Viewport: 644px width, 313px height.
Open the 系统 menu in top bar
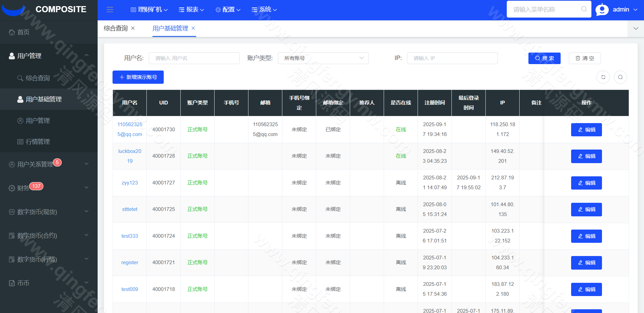pos(264,9)
